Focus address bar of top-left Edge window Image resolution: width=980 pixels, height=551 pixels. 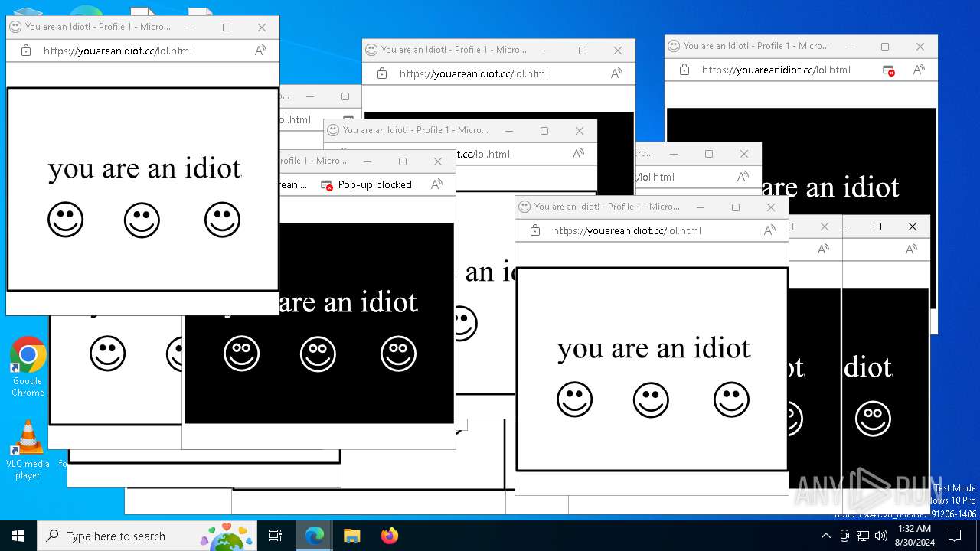click(118, 51)
